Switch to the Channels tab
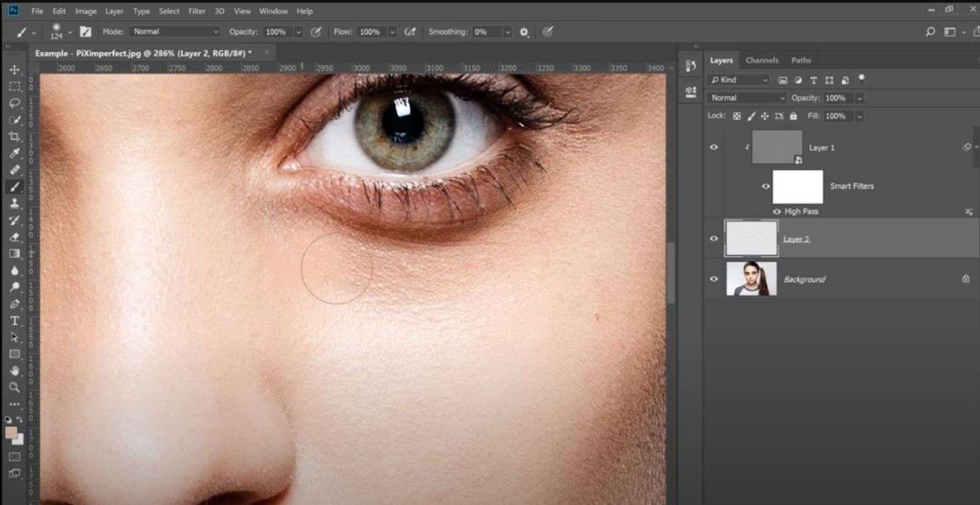The width and height of the screenshot is (980, 505). pos(761,59)
